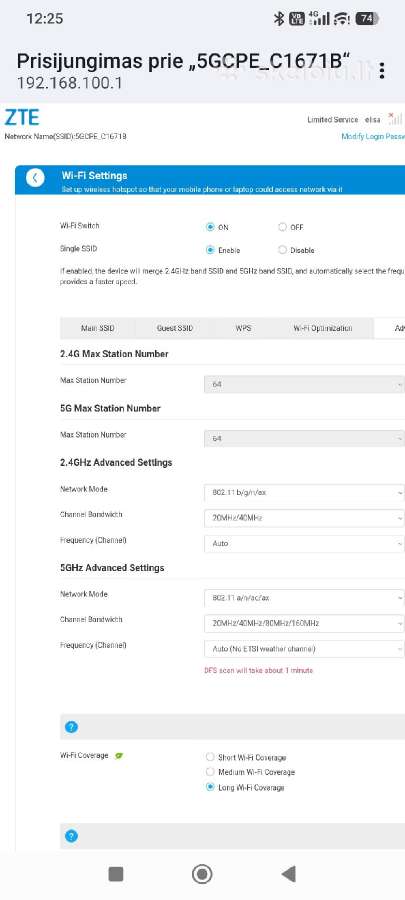
Task: Select Disable for Single SSID
Action: point(282,250)
